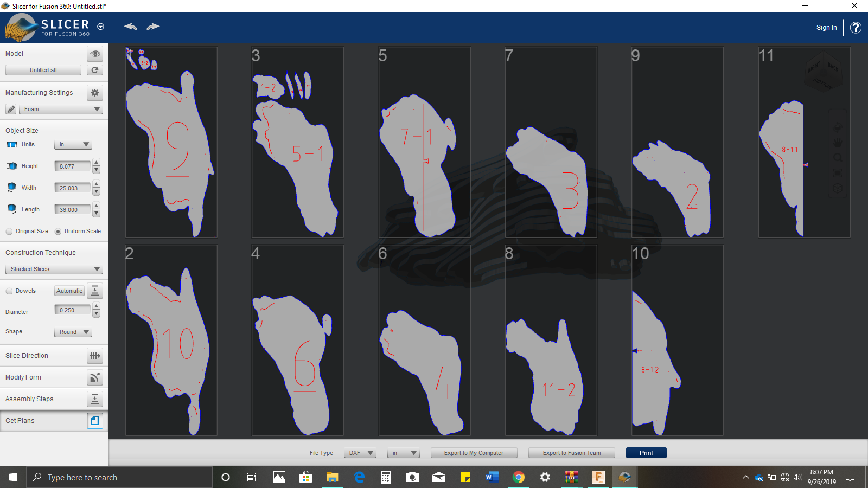Click the Print button
This screenshot has height=488, width=868.
[646, 453]
